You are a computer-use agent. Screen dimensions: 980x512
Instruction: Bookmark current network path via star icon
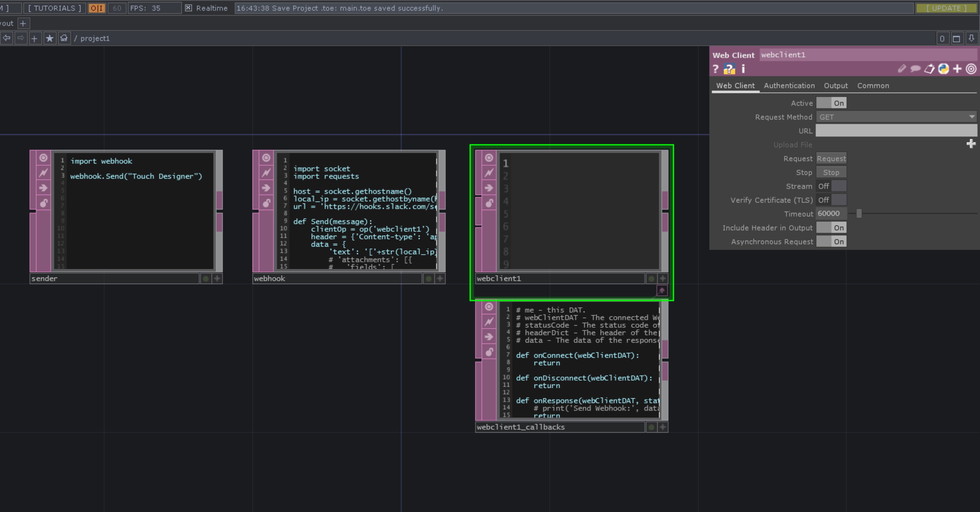49,38
